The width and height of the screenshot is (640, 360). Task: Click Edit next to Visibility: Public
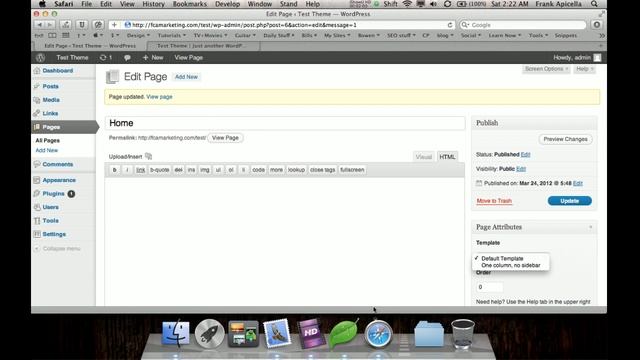pos(521,169)
